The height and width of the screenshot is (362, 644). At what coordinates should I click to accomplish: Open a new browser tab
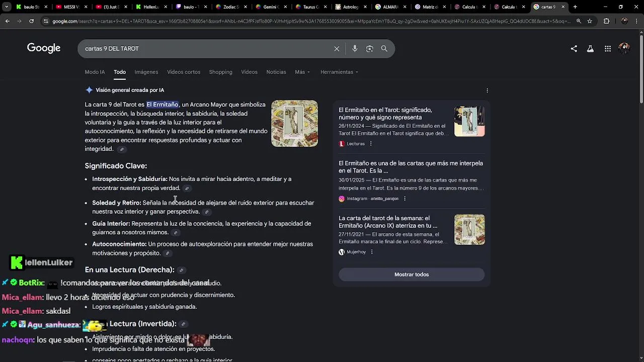coord(575,7)
